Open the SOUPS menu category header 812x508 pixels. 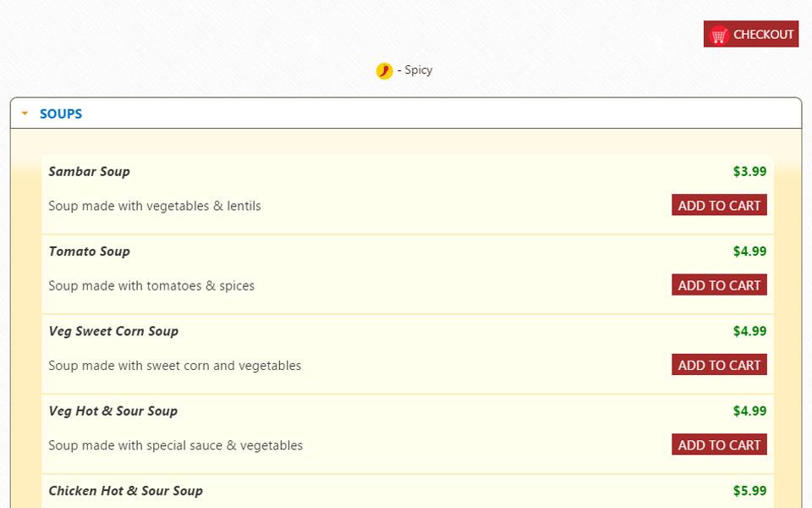click(x=61, y=113)
